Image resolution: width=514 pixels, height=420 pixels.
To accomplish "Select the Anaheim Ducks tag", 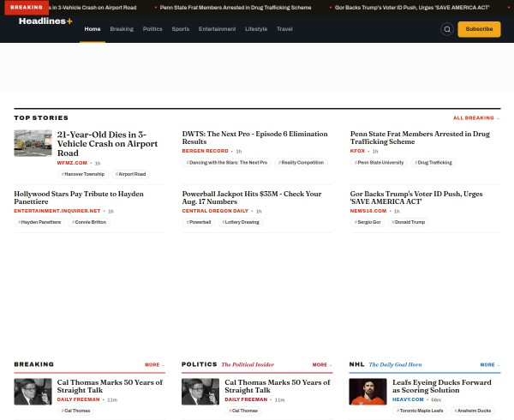I will (472, 411).
